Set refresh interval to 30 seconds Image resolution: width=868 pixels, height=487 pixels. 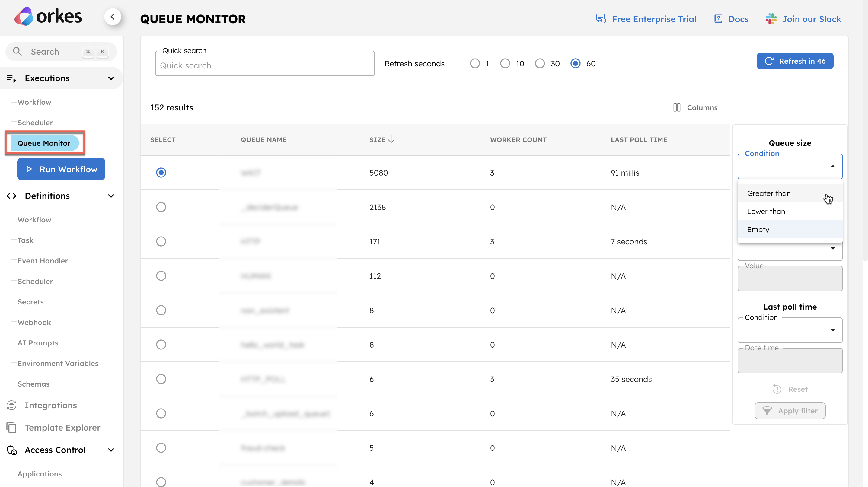[539, 63]
